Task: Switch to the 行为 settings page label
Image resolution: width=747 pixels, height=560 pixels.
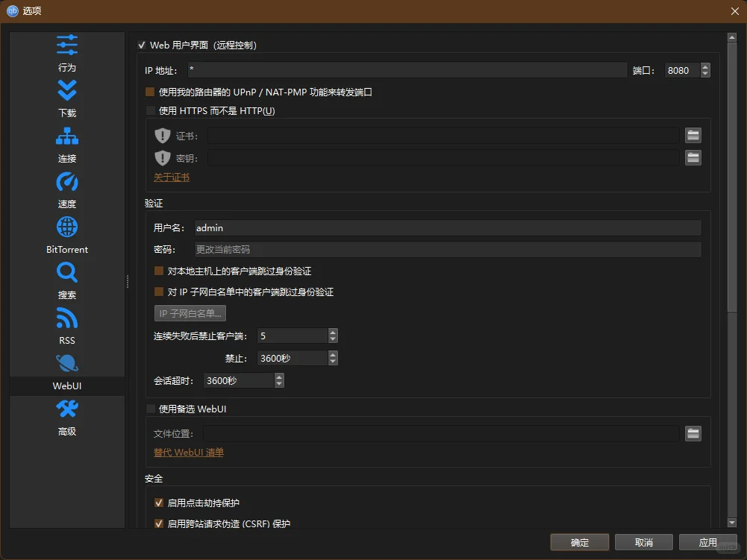Action: (x=66, y=68)
